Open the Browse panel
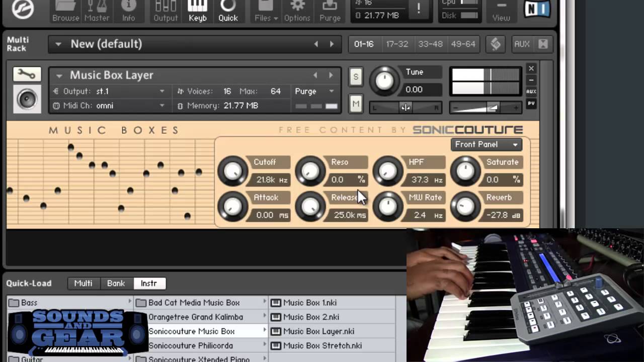Screen dimensions: 644x362 pos(66,12)
